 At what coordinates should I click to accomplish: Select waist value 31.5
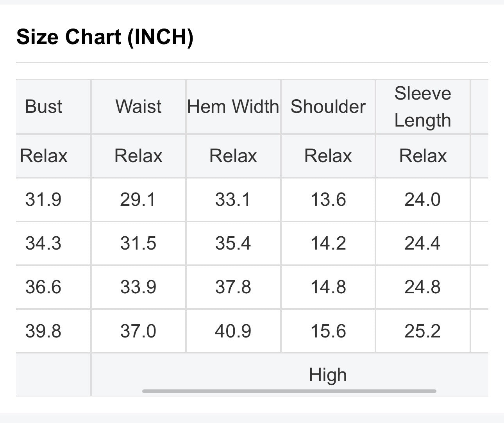click(138, 243)
